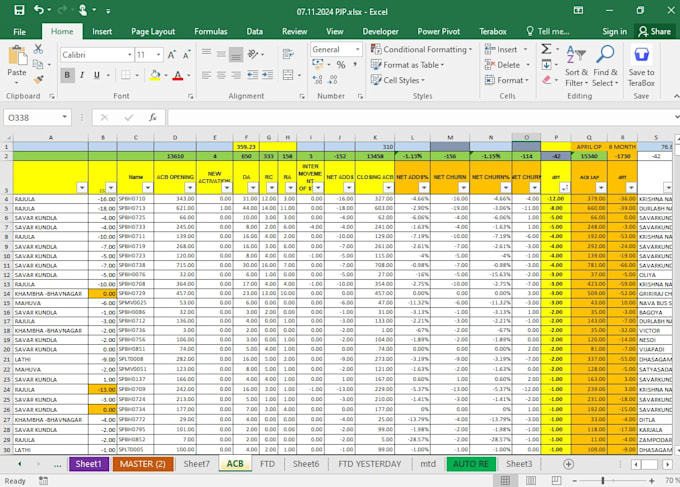Click the Orientation text angle icon
680x487 pixels.
pos(253,54)
